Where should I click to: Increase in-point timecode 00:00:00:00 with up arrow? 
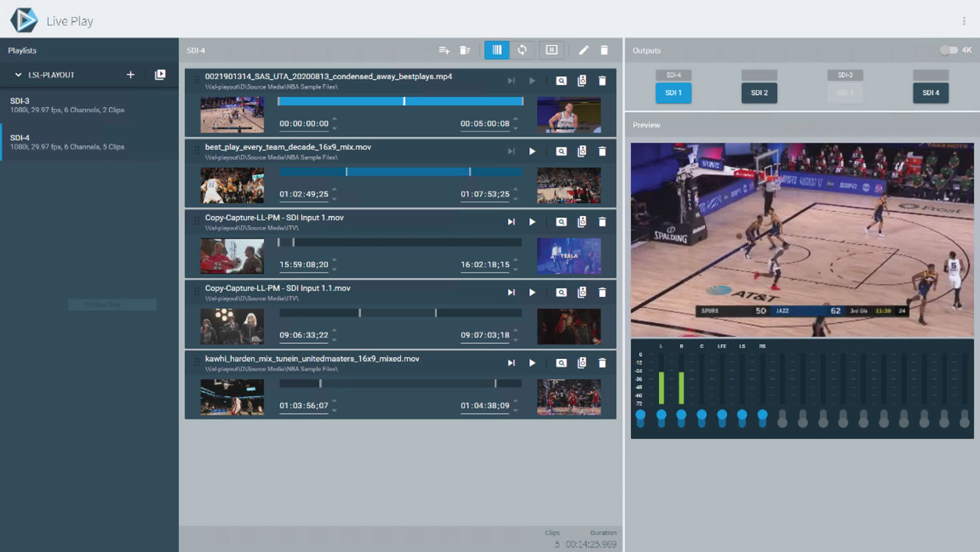click(x=335, y=119)
